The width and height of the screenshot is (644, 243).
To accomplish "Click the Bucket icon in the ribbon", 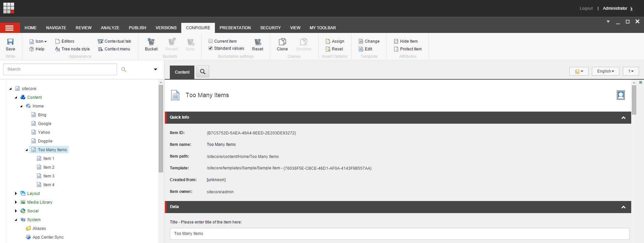I will tap(151, 42).
